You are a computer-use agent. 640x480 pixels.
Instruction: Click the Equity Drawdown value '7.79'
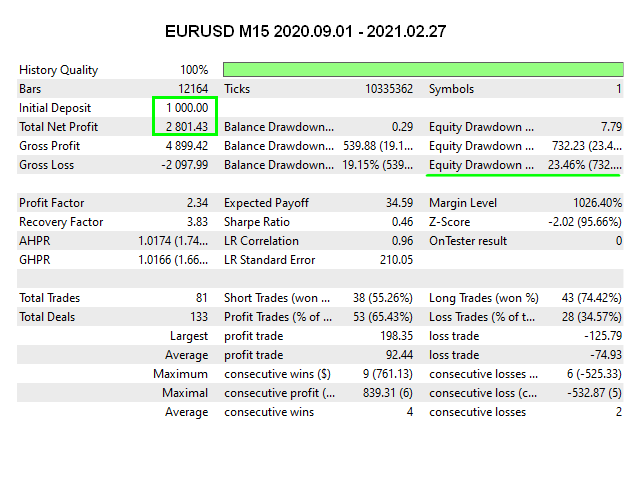(x=611, y=127)
